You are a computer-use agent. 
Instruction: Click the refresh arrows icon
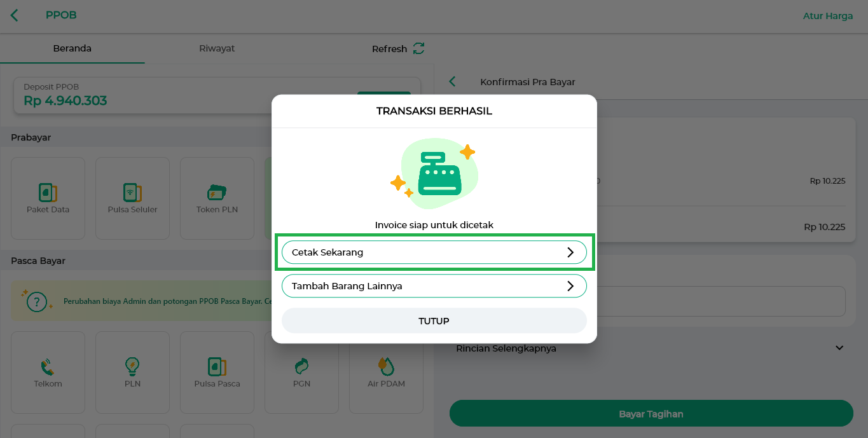pyautogui.click(x=418, y=48)
